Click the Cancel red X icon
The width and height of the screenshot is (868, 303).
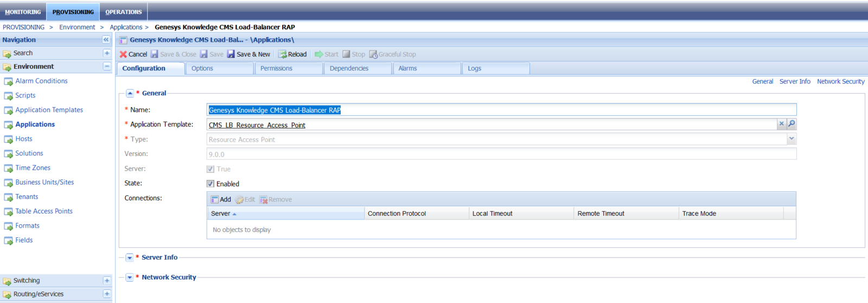pos(123,54)
